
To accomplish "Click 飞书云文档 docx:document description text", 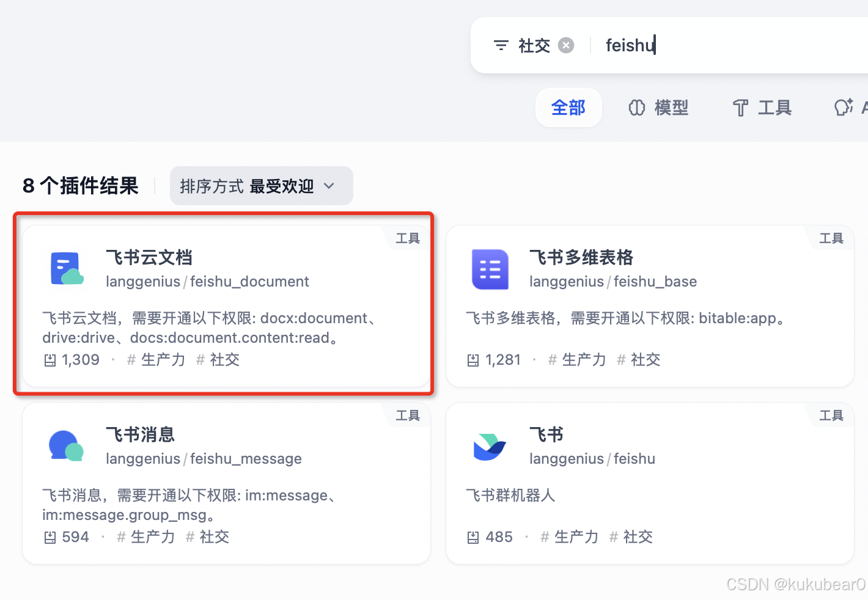I will [x=210, y=327].
